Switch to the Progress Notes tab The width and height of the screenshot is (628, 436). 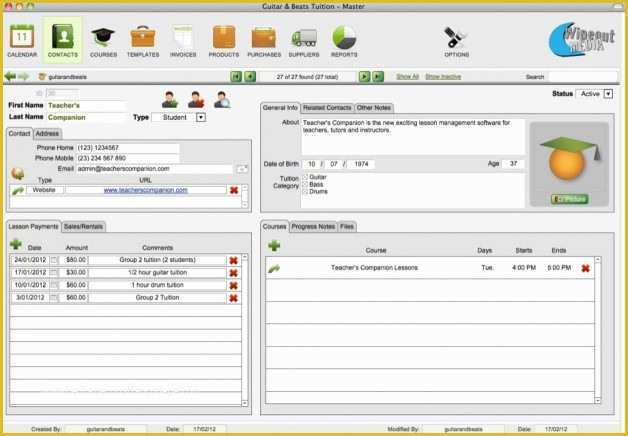click(x=313, y=227)
